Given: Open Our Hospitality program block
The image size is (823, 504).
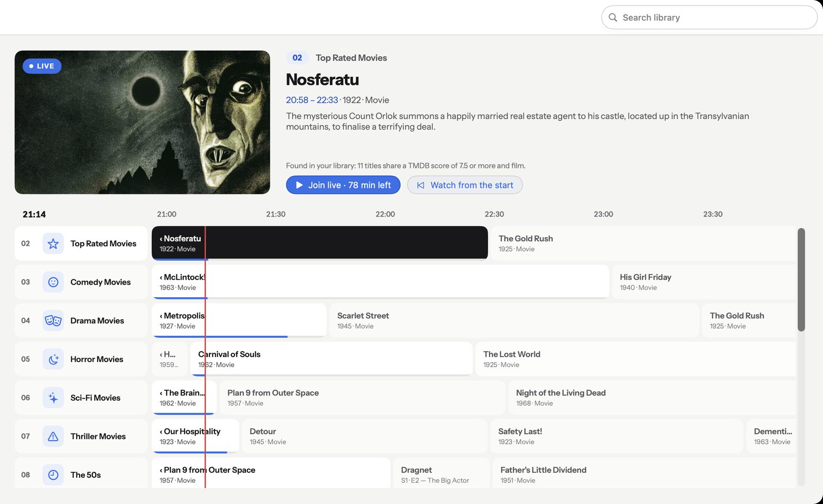Looking at the screenshot, I should tap(195, 436).
